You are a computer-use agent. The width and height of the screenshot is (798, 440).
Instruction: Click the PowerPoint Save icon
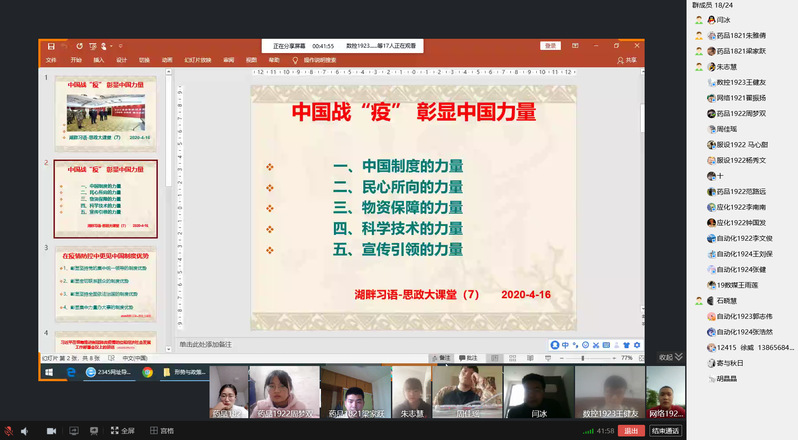(x=51, y=46)
